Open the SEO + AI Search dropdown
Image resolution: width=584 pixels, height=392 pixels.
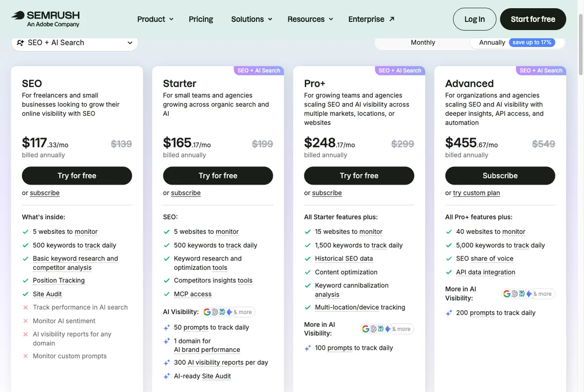point(74,43)
